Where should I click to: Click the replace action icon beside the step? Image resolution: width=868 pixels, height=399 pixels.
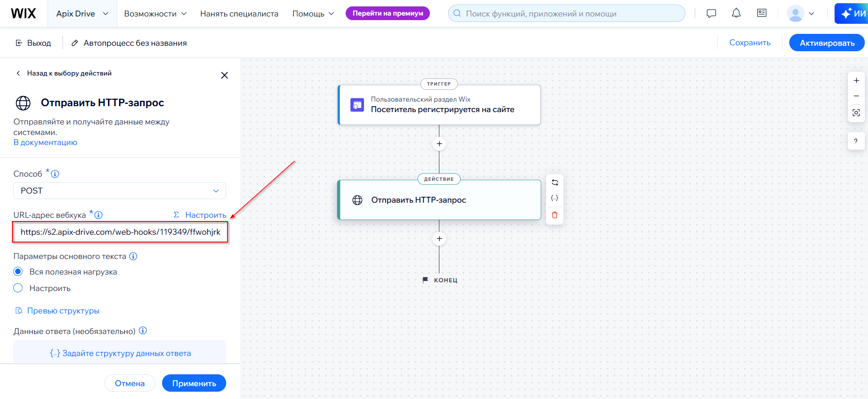(555, 183)
